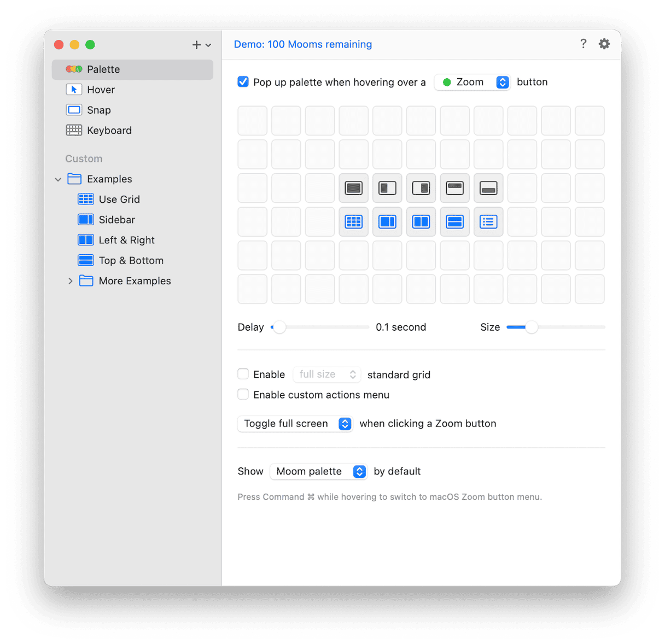665x644 pixels.
Task: Select the blue sidebar layout palette icon
Action: pos(387,222)
